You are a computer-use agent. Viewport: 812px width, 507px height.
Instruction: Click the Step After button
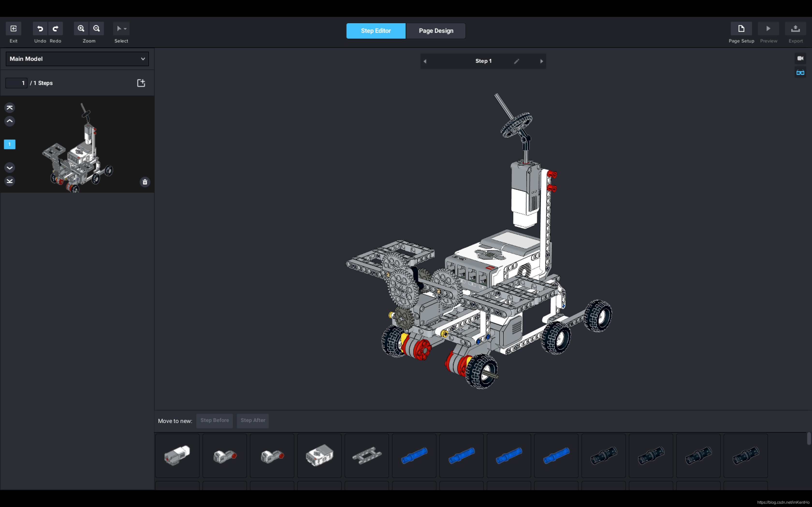[x=253, y=421]
